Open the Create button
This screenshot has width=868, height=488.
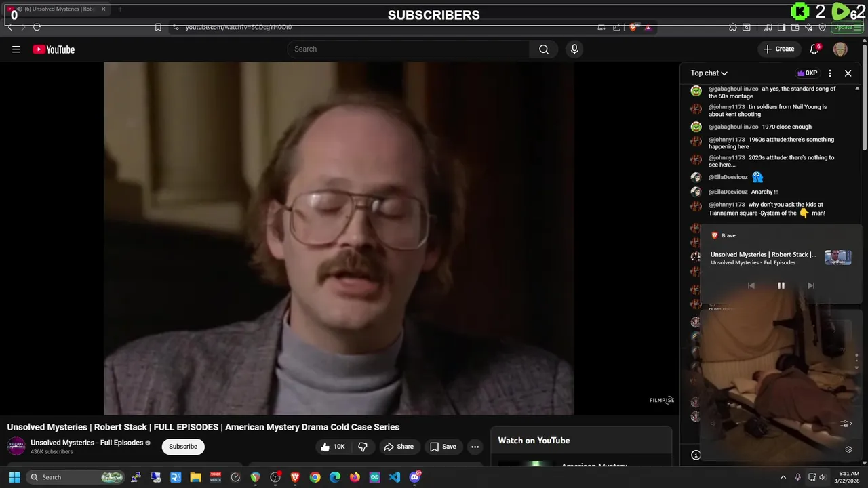pos(778,49)
